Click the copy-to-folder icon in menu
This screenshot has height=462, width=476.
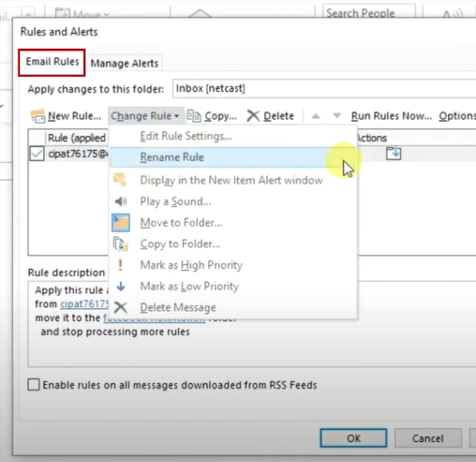coord(121,244)
